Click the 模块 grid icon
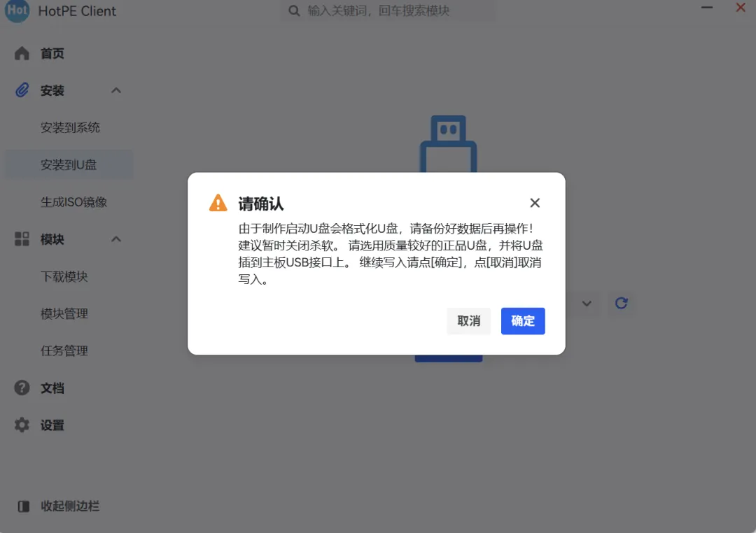This screenshot has height=533, width=756. click(22, 239)
